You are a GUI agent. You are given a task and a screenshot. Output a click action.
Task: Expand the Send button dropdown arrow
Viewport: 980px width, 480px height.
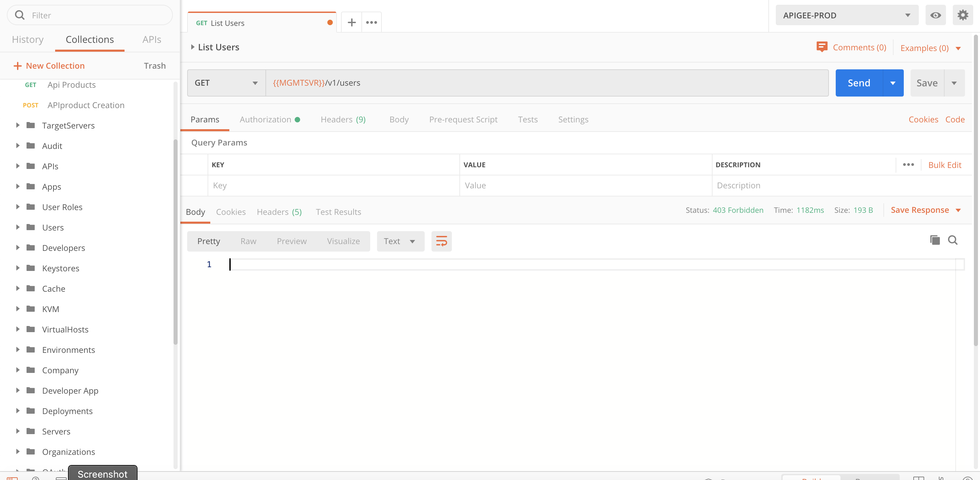pyautogui.click(x=893, y=83)
